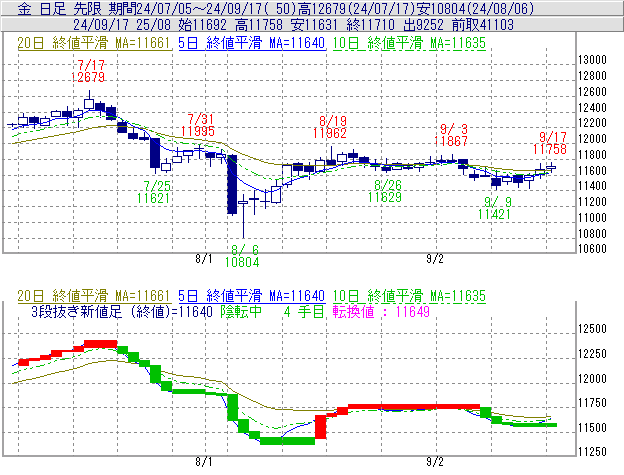Click the 8/26 low label 11629
624x475 pixels.
click(384, 197)
